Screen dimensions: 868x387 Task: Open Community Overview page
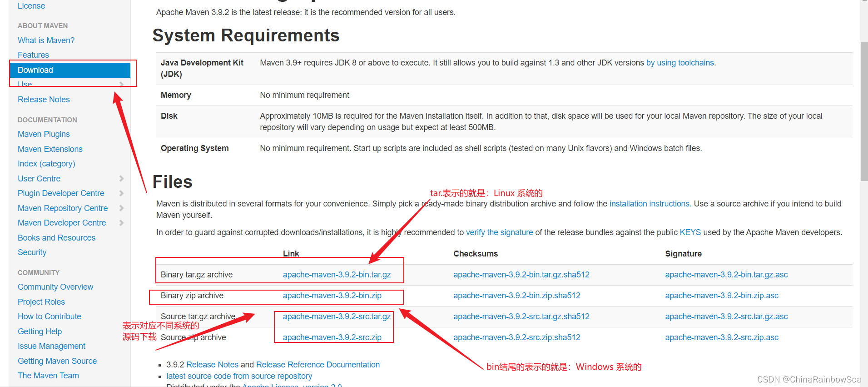click(55, 287)
